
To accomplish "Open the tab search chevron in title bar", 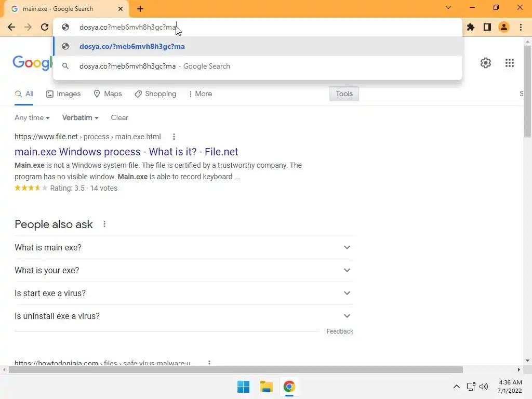I will [448, 7].
